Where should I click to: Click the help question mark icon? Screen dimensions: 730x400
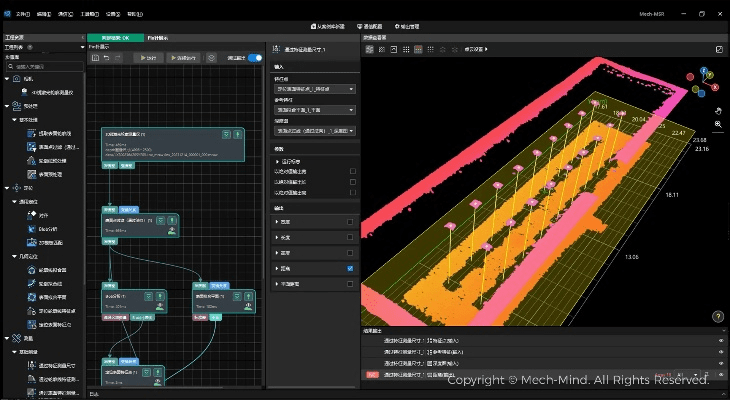717,316
